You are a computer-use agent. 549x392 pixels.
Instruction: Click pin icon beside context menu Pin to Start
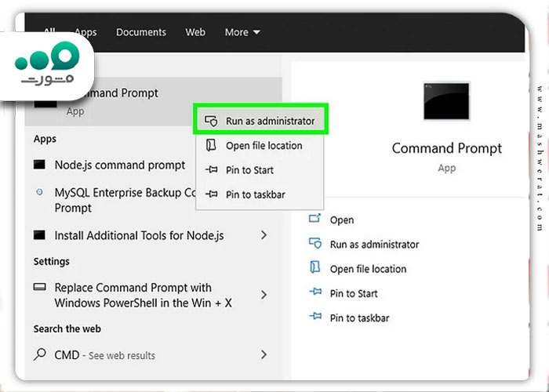(x=211, y=170)
